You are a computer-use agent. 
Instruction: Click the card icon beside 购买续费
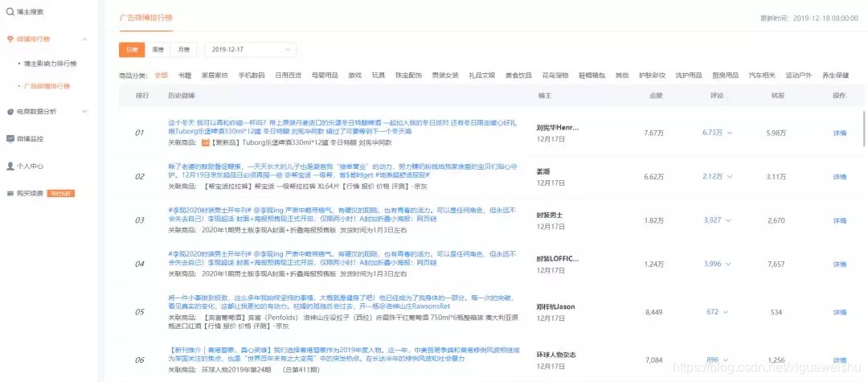(10, 194)
